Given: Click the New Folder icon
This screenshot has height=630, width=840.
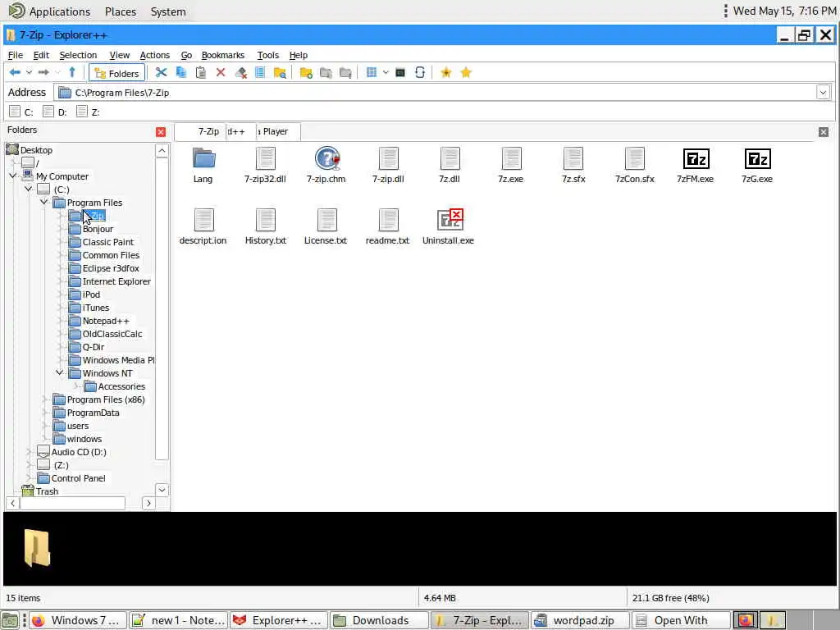Looking at the screenshot, I should (306, 72).
